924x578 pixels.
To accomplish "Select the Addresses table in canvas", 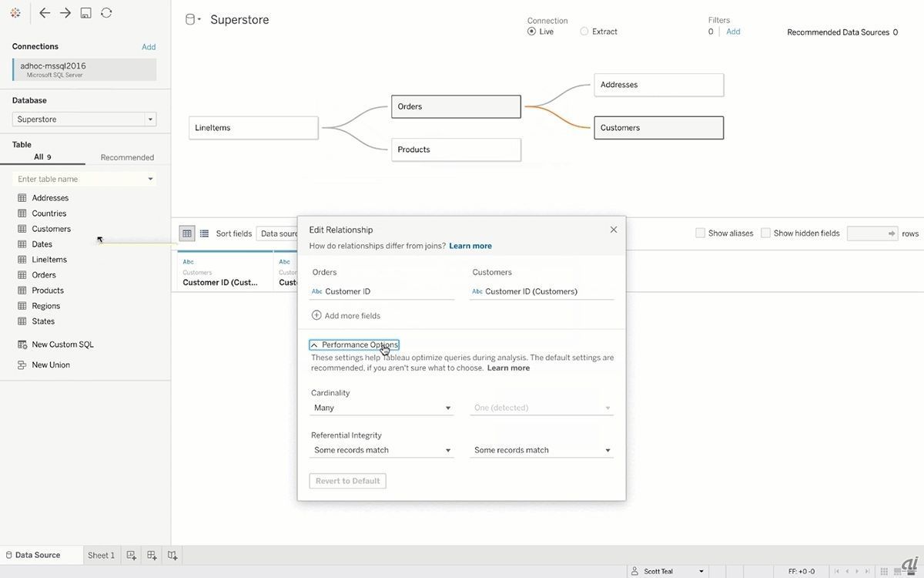I will click(x=659, y=85).
